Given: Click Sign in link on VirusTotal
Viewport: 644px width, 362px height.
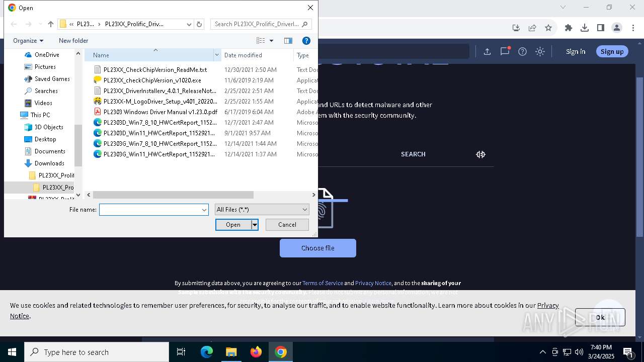Looking at the screenshot, I should (576, 51).
